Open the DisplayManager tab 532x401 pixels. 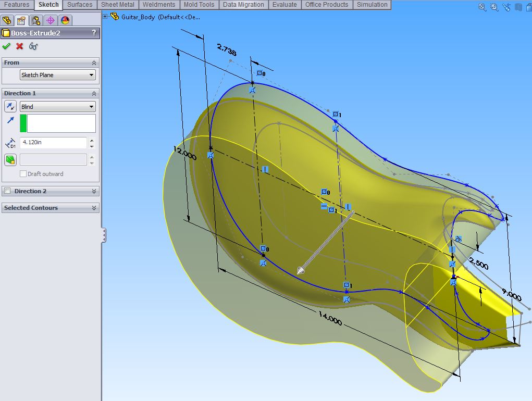[64, 20]
